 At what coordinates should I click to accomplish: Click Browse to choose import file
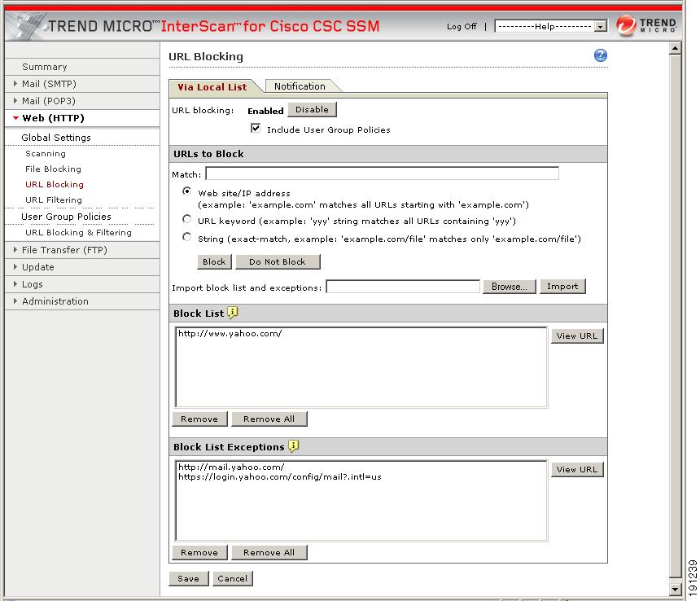tap(510, 286)
